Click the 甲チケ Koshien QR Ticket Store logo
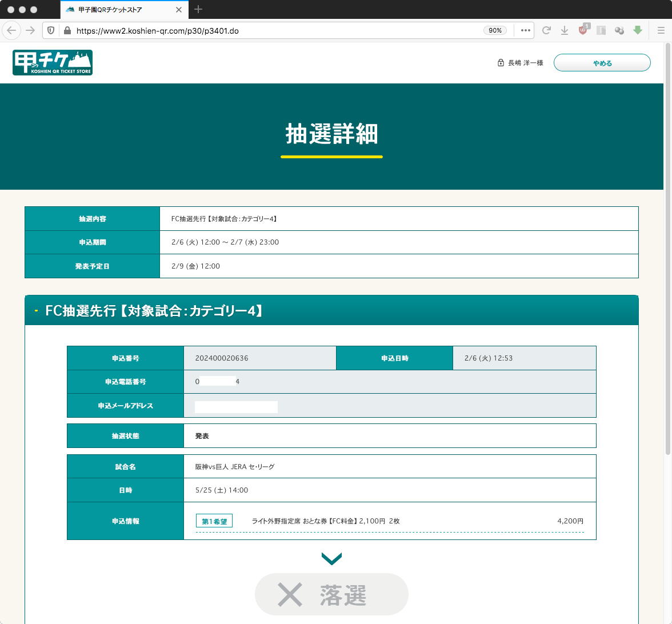The image size is (672, 624). [53, 63]
